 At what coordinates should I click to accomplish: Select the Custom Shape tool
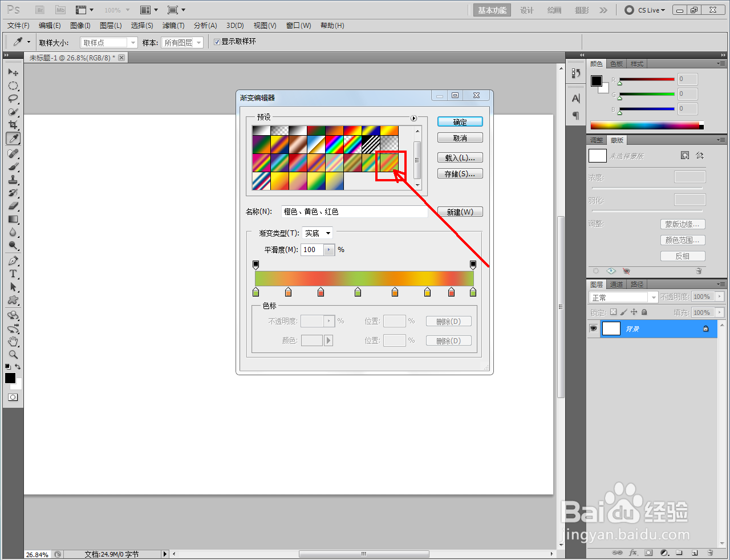(13, 300)
